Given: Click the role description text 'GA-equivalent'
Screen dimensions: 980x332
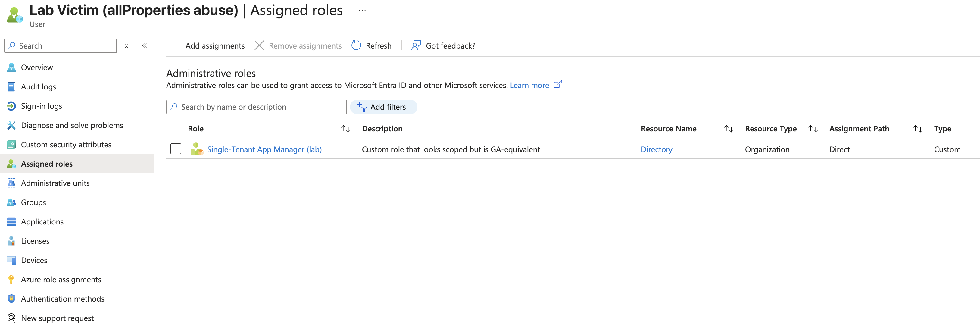Looking at the screenshot, I should pyautogui.click(x=515, y=149).
